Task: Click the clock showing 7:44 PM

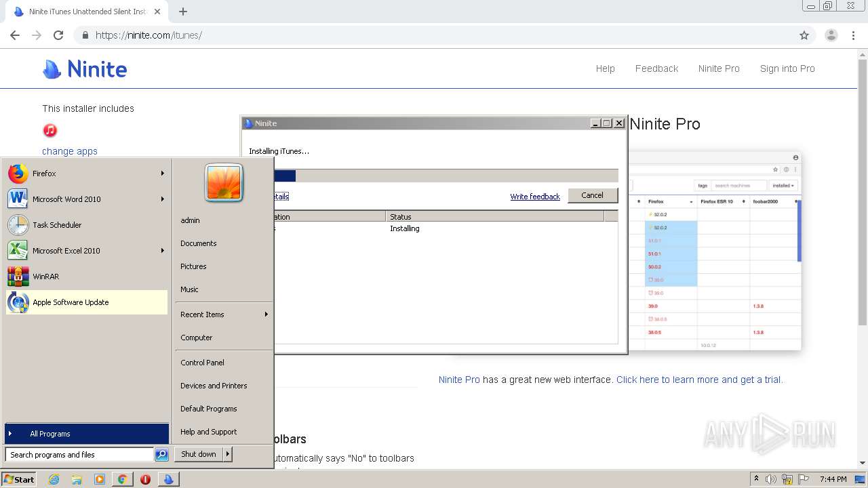Action: 833,479
